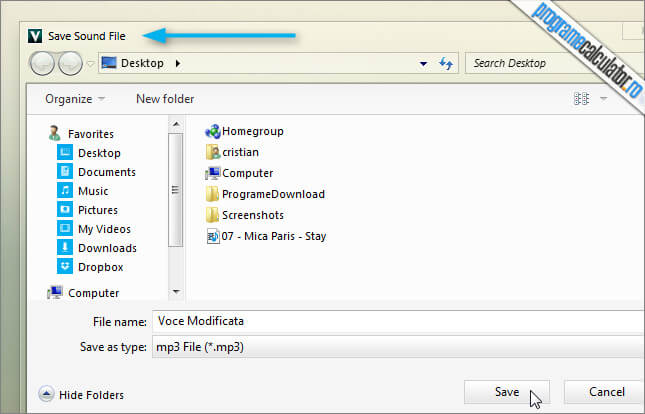Click the Save button

coord(507,392)
